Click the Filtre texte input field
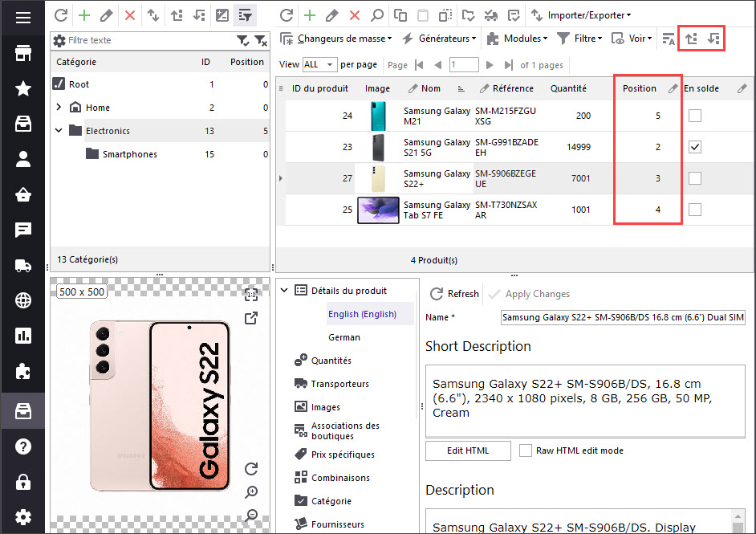The height and width of the screenshot is (534, 756). (x=149, y=40)
